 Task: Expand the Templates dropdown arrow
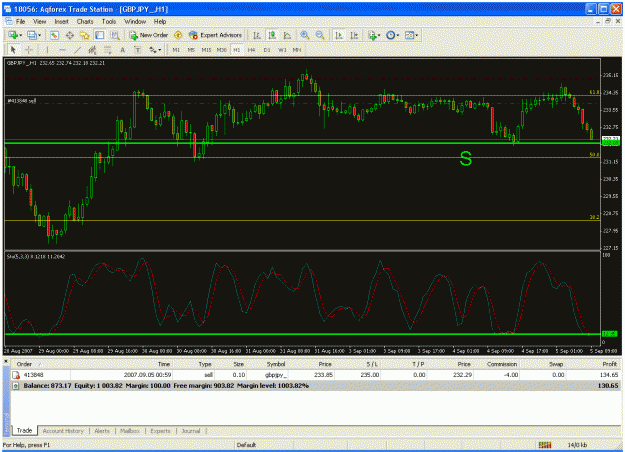click(417, 35)
